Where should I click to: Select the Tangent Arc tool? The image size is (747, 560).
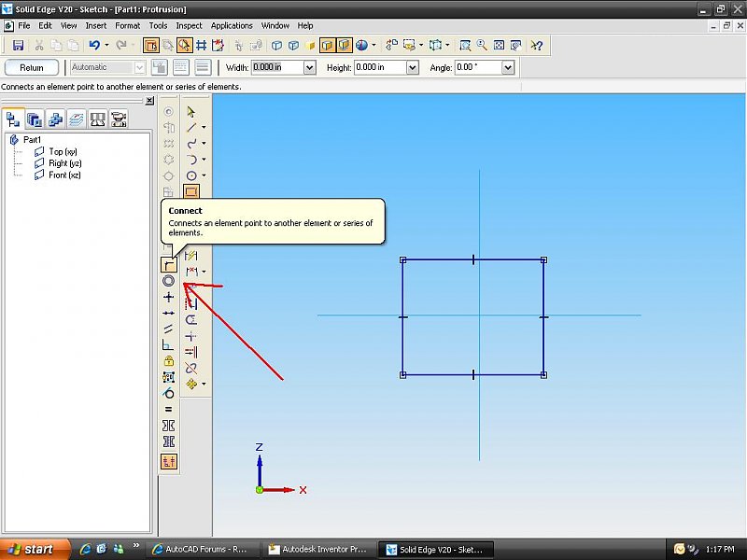191,160
